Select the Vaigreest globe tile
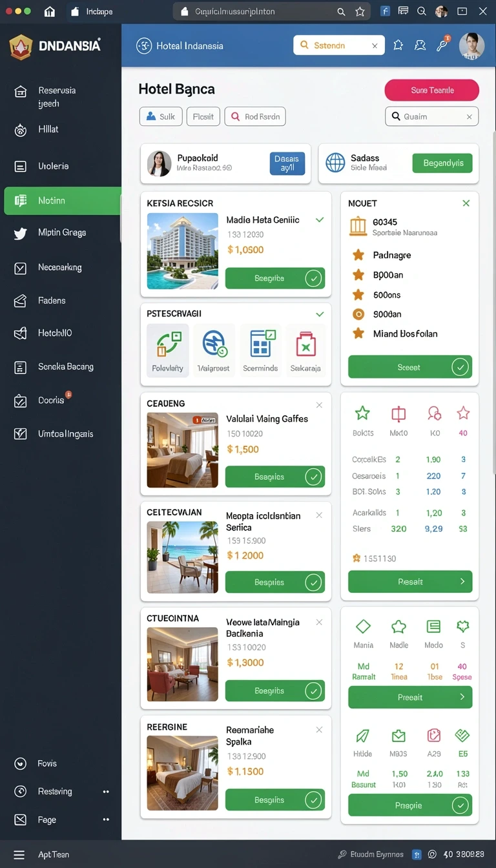Image resolution: width=496 pixels, height=868 pixels. (214, 350)
